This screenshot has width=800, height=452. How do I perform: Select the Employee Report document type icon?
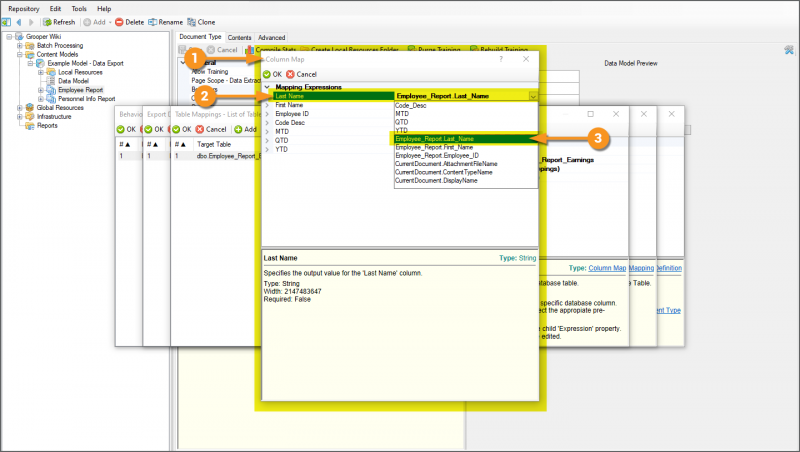[x=51, y=90]
